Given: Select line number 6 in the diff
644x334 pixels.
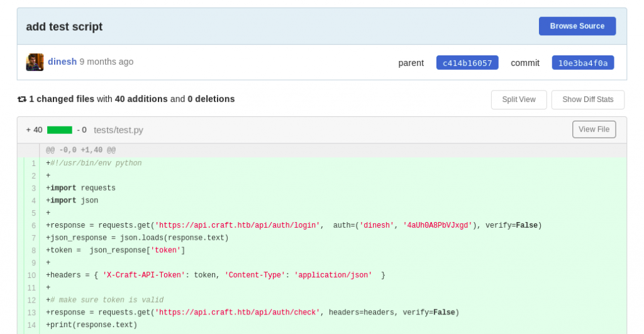Looking at the screenshot, I should coord(34,226).
